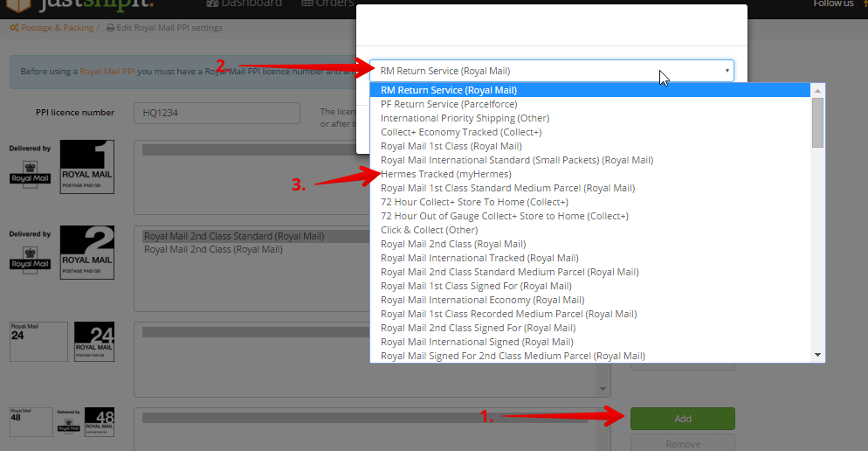Choose International Priority Shipping (Other)

click(x=590, y=118)
